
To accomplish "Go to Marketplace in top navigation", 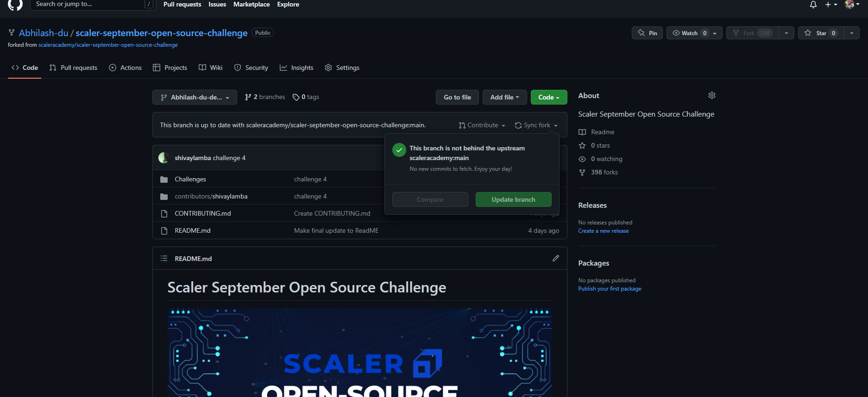I will point(252,4).
